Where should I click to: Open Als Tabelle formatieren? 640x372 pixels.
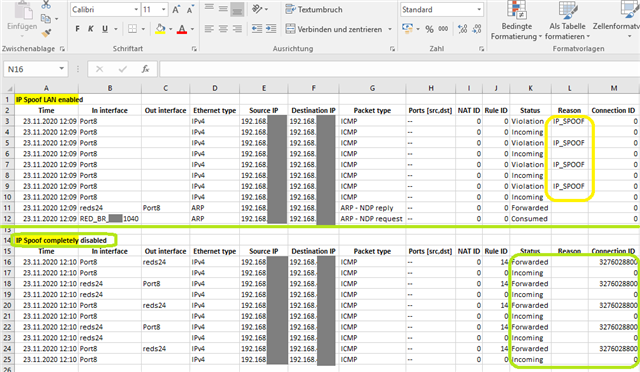(x=567, y=20)
